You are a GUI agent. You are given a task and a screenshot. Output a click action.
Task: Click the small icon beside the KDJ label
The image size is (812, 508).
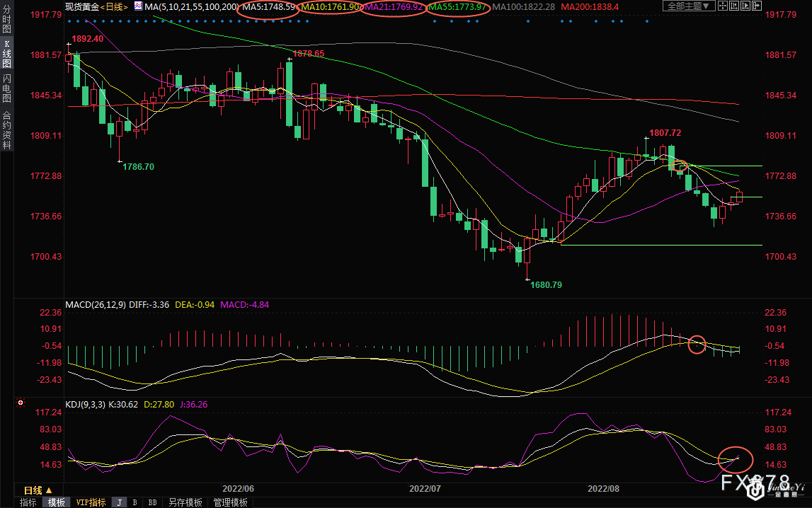pyautogui.click(x=21, y=403)
